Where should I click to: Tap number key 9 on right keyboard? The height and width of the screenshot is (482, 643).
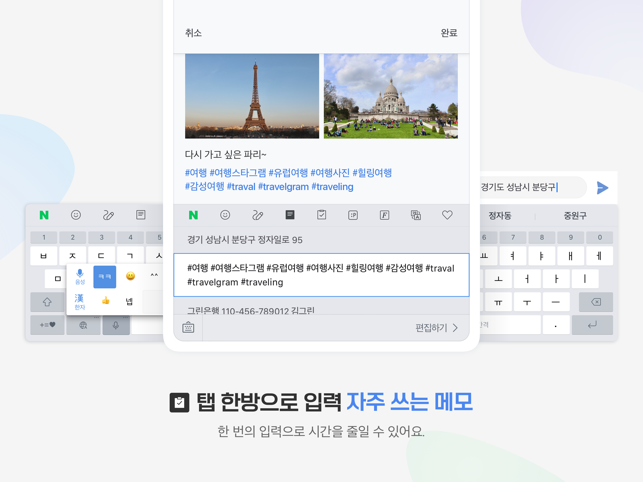570,237
